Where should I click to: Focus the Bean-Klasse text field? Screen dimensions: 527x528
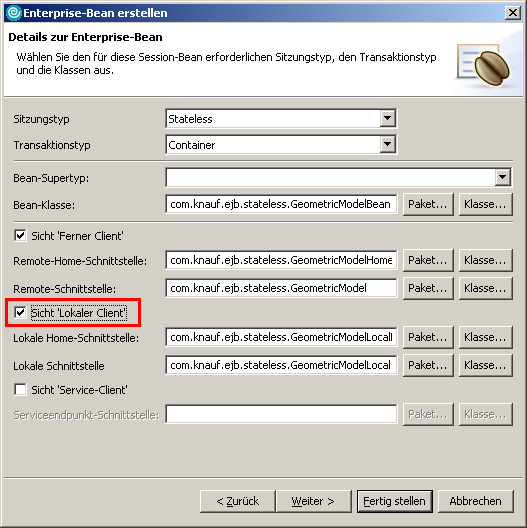pos(281,204)
